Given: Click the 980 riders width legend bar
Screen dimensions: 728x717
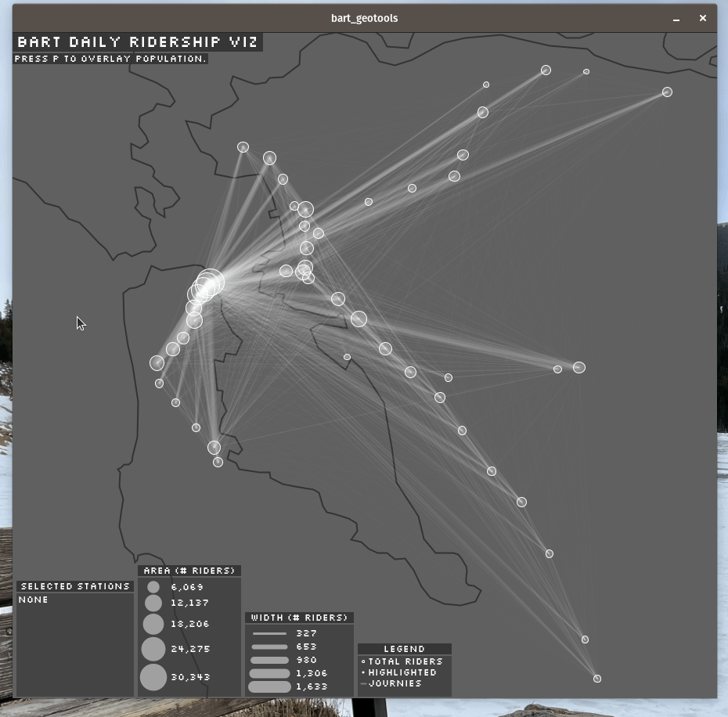Looking at the screenshot, I should tap(269, 660).
